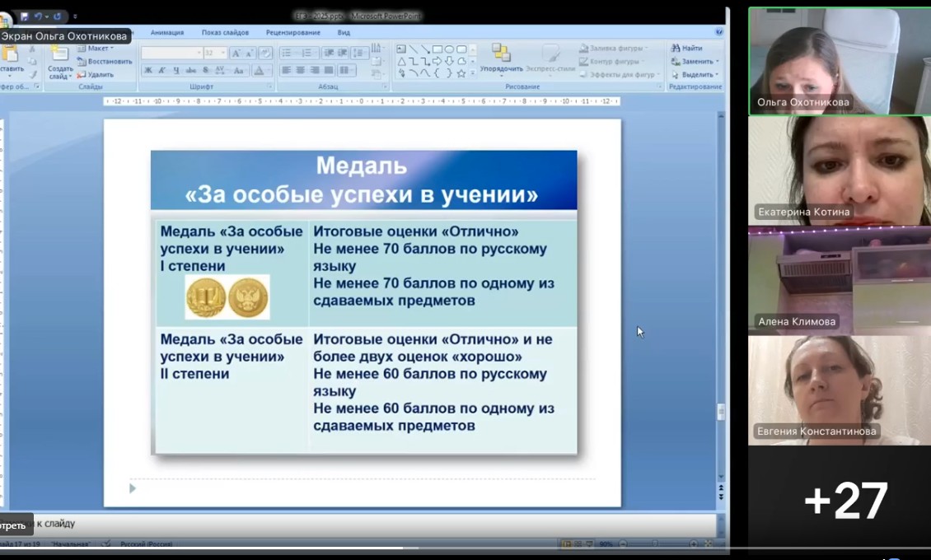Open the line spacing dropdown

(x=360, y=54)
